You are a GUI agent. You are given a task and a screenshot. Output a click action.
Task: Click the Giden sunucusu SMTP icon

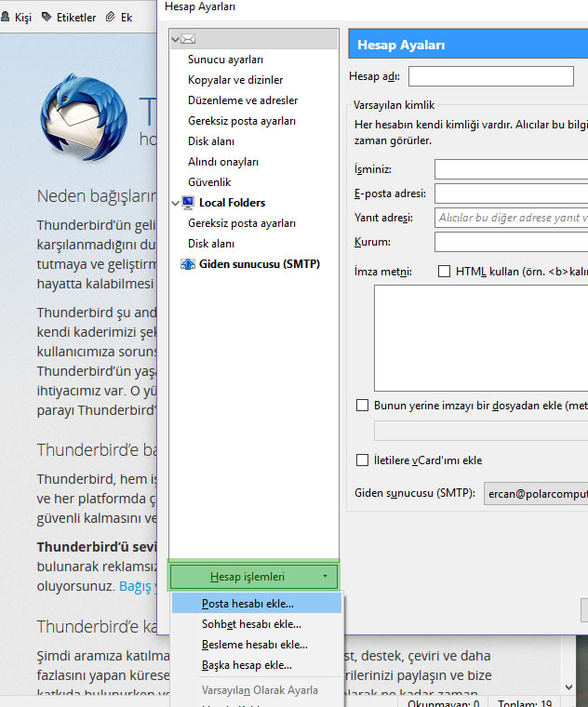tap(188, 264)
